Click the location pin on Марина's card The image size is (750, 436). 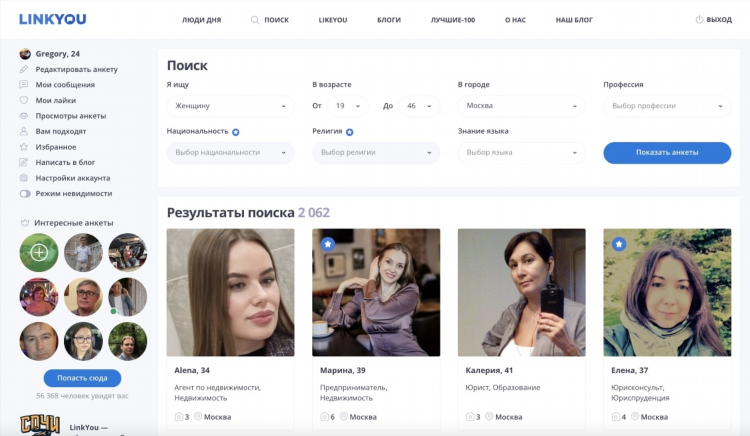[343, 416]
